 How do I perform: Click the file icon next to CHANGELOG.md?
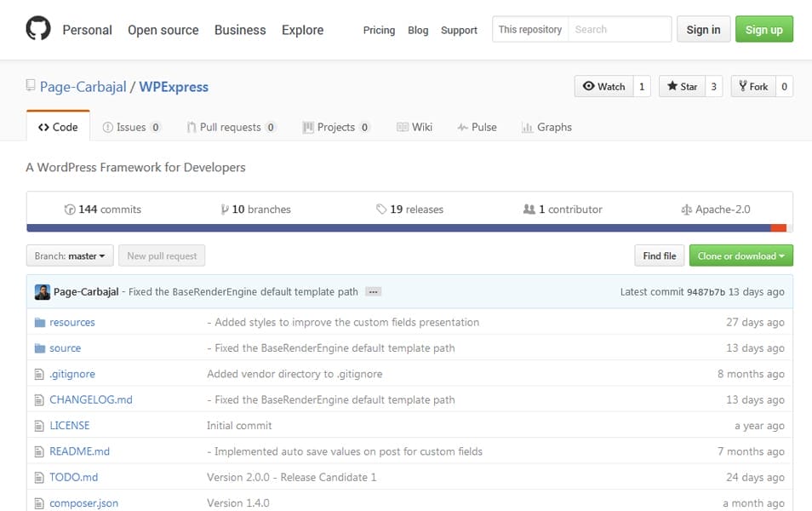coord(39,400)
